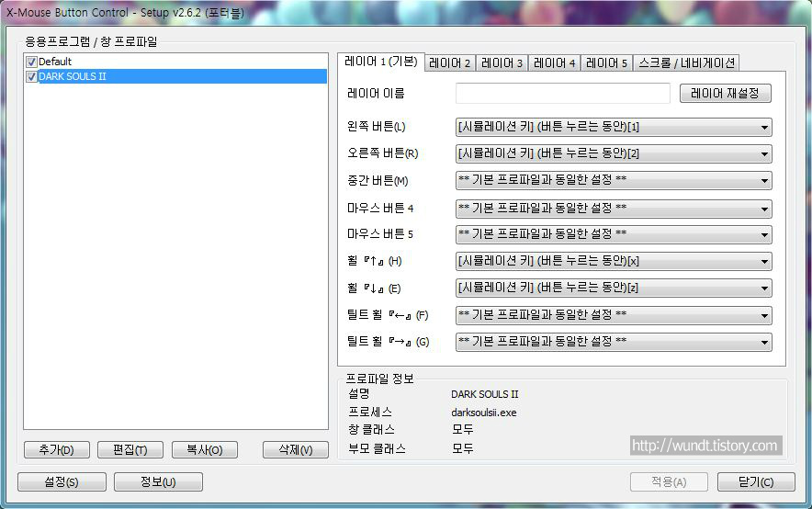Switch to 레이어 5 tab
This screenshot has height=509, width=812.
(x=606, y=63)
